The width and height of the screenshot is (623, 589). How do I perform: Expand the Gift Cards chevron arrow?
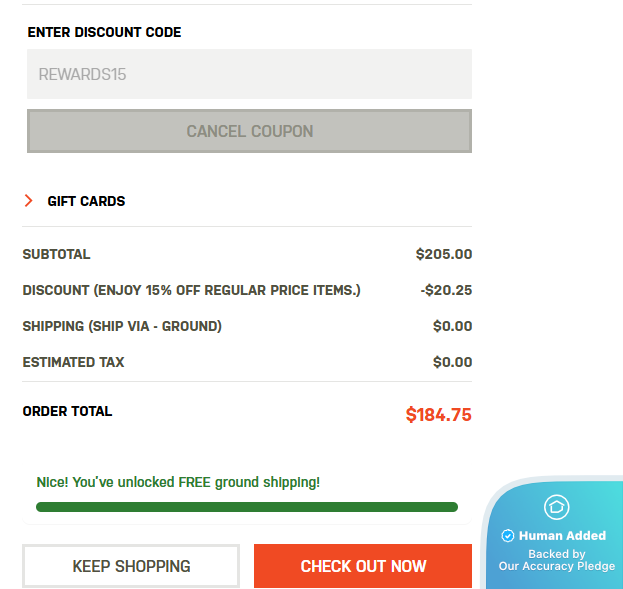[x=28, y=201]
